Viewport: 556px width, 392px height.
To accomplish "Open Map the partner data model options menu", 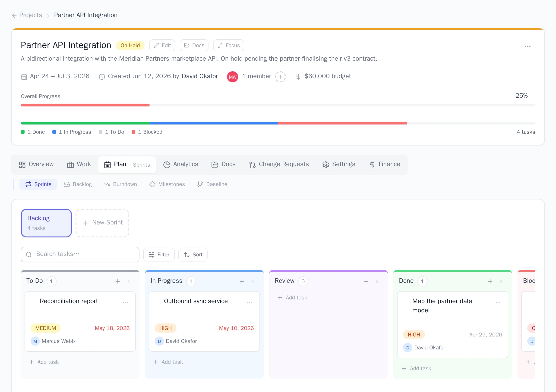I will (x=498, y=302).
